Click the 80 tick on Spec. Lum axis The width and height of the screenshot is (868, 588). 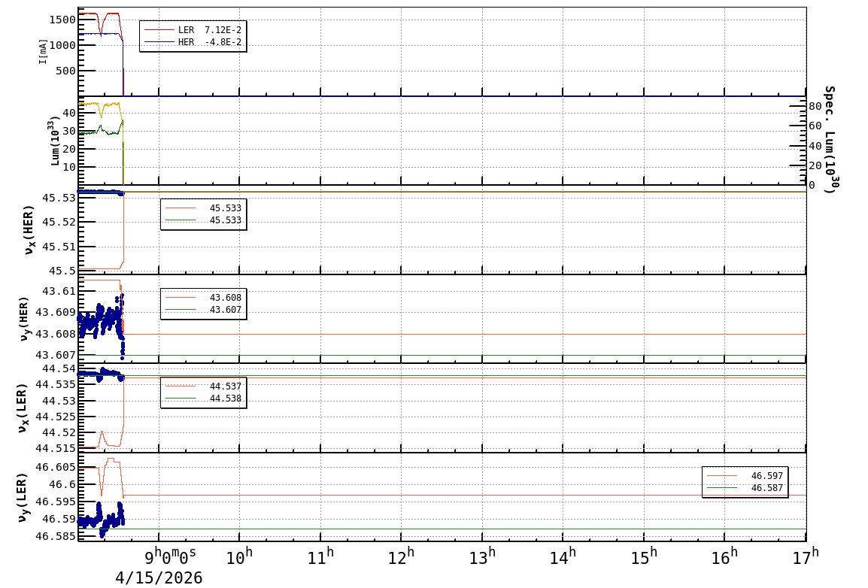(815, 106)
